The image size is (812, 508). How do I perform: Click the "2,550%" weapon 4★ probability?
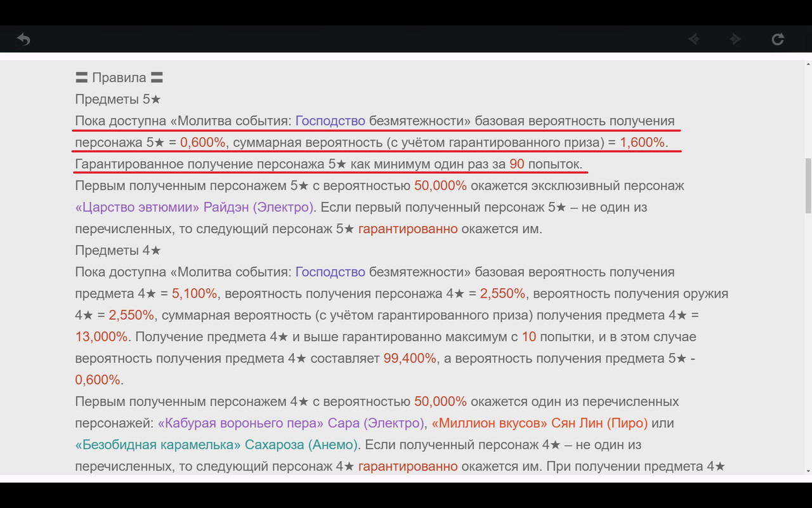point(131,315)
